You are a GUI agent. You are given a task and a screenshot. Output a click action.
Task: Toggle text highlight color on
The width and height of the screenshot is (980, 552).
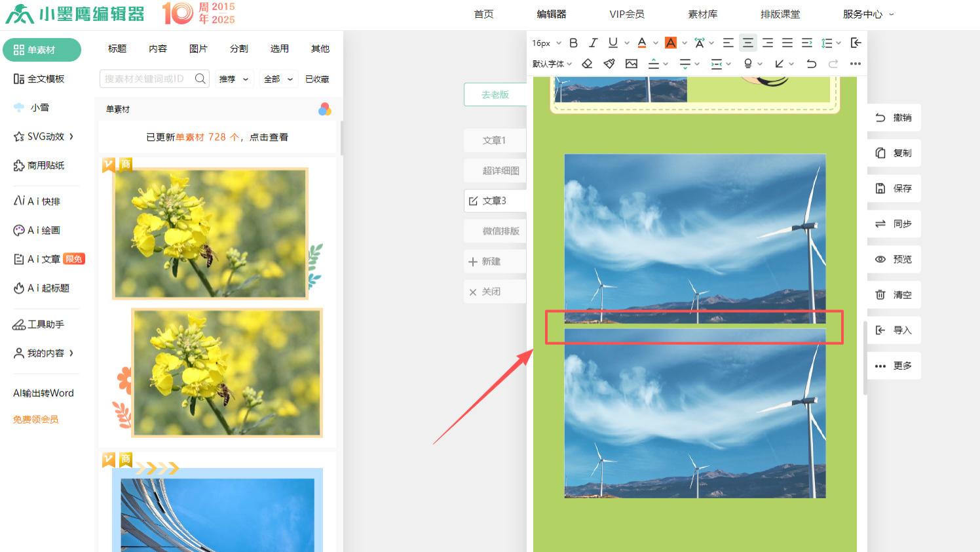click(x=671, y=43)
